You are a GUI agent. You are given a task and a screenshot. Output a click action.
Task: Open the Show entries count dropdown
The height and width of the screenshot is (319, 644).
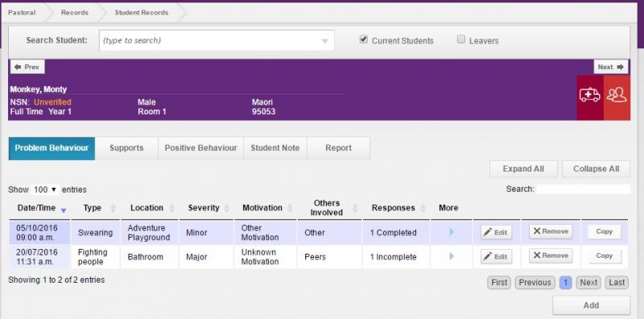click(x=46, y=189)
